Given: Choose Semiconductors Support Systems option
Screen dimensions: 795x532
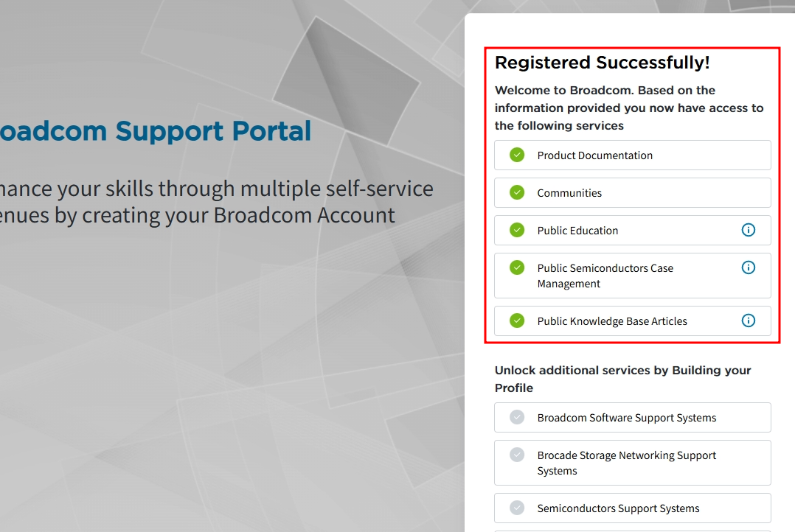Looking at the screenshot, I should click(633, 508).
